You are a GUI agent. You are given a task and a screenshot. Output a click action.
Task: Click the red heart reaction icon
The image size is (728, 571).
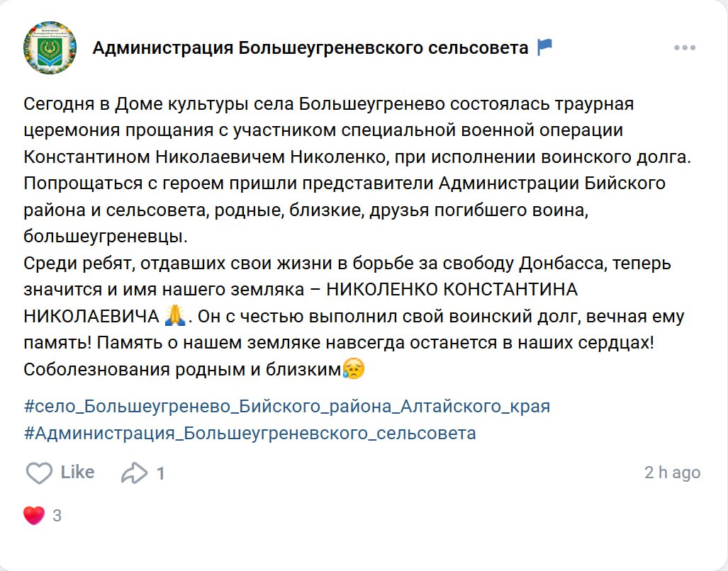[x=33, y=515]
